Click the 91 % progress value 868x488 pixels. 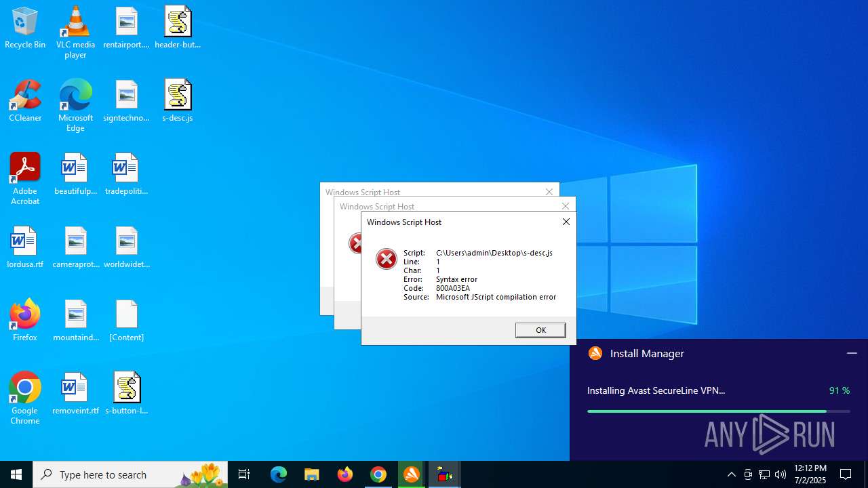tap(840, 390)
